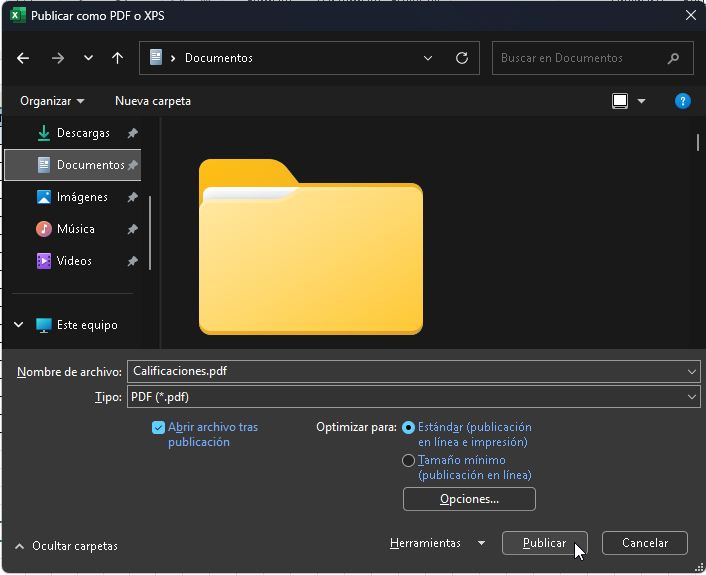
Task: Open the Organizar menu
Action: 52,101
